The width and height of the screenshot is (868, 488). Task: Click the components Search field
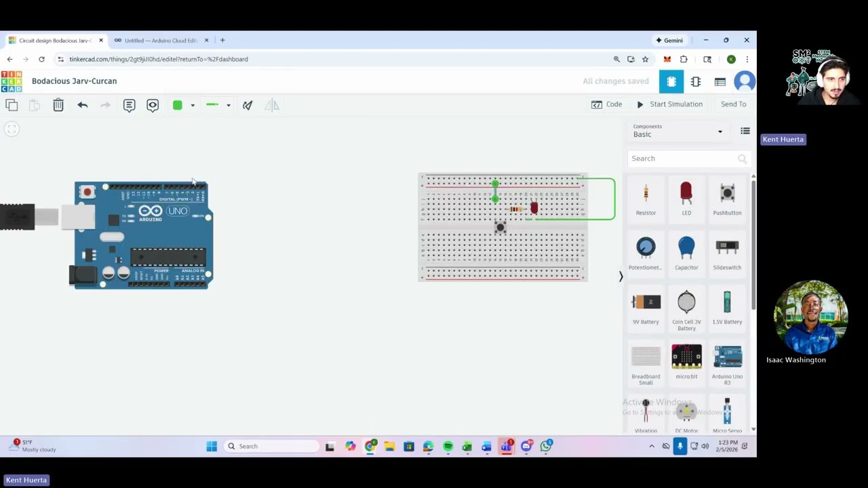pyautogui.click(x=688, y=159)
